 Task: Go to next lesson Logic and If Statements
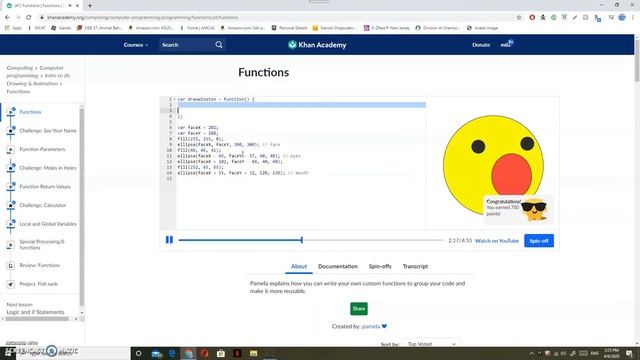point(35,312)
